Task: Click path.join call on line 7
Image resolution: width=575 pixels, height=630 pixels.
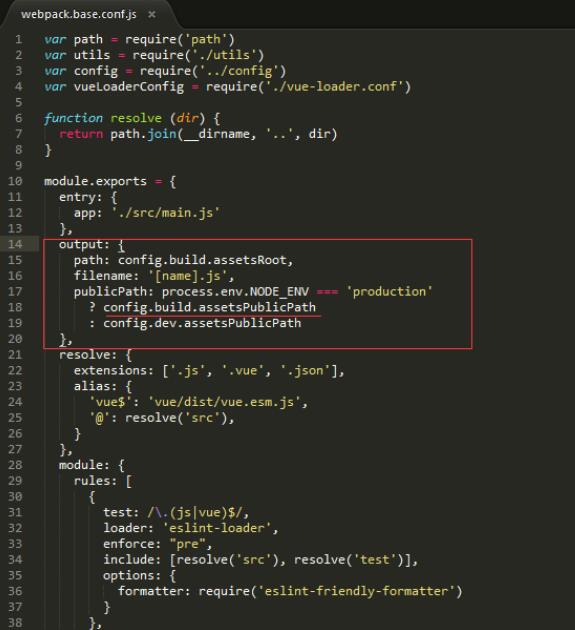Action: pyautogui.click(x=143, y=134)
